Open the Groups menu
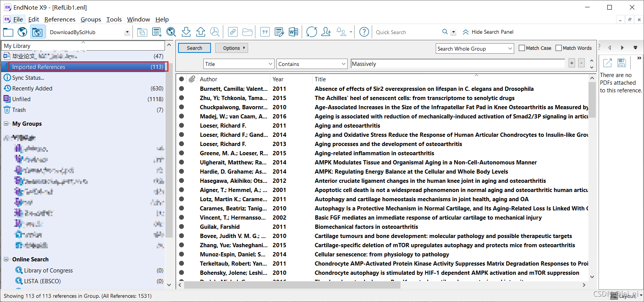Viewport: 644px width, 302px height. point(91,19)
